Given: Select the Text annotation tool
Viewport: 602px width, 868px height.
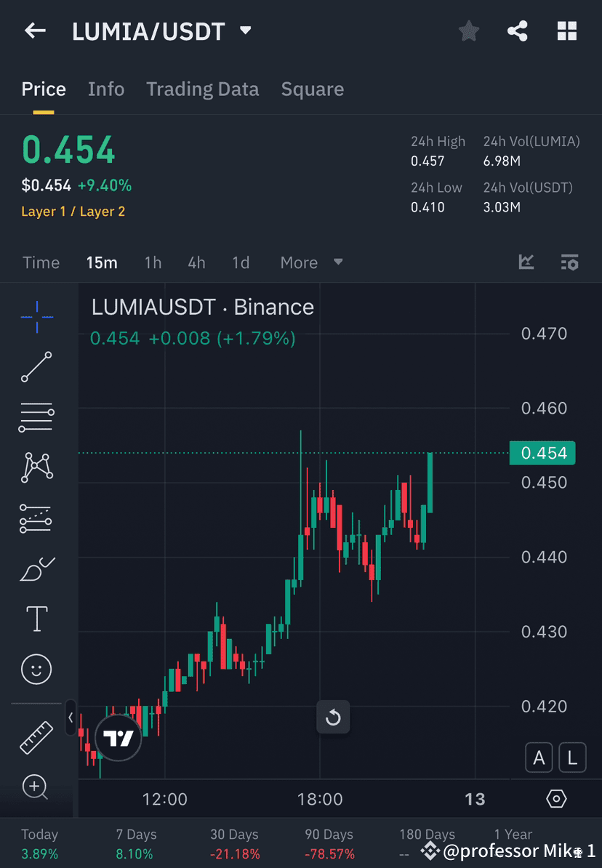Looking at the screenshot, I should coord(36,618).
